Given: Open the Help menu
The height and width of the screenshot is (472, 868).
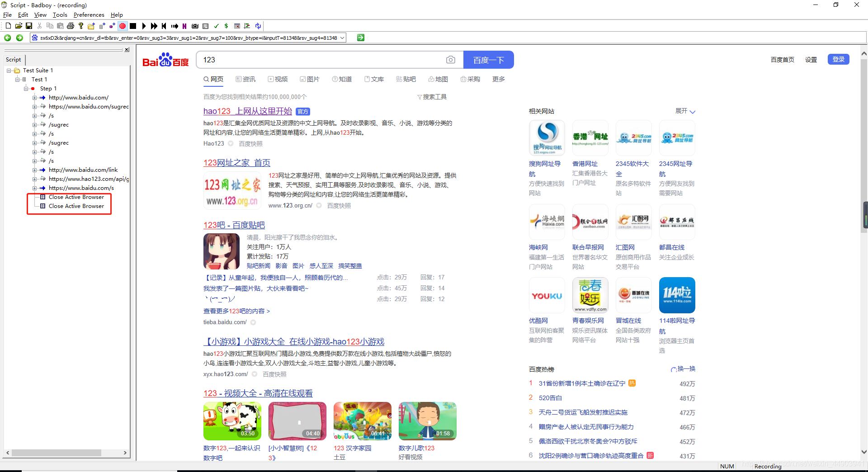Looking at the screenshot, I should [117, 14].
